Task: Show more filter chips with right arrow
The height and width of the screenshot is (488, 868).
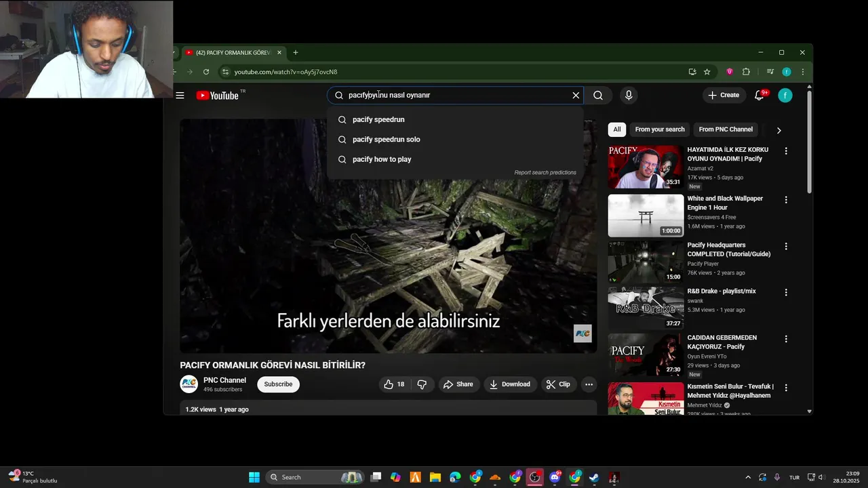Action: [778, 130]
